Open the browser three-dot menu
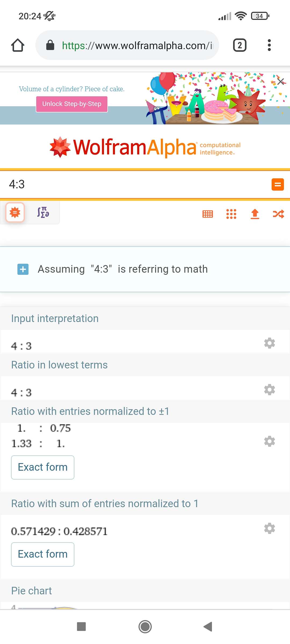The width and height of the screenshot is (290, 644). click(x=269, y=45)
